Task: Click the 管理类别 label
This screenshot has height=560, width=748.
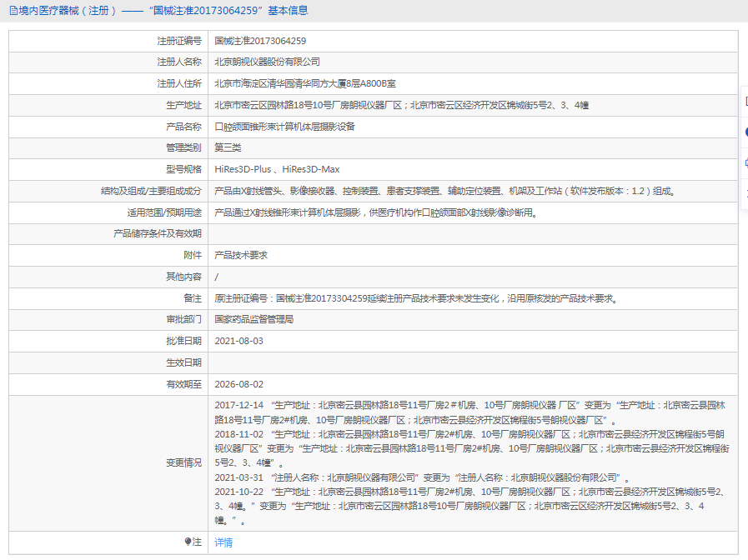Action: [x=183, y=147]
